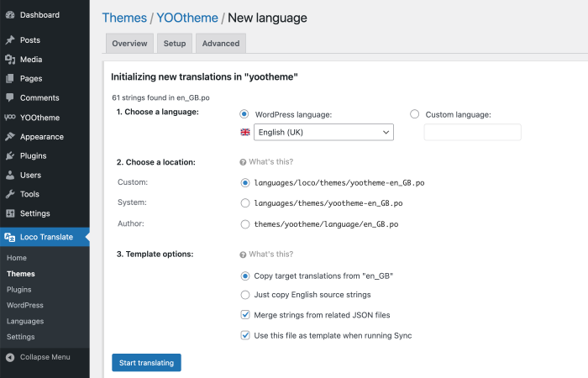
Task: Switch to the Setup tab
Action: [175, 44]
